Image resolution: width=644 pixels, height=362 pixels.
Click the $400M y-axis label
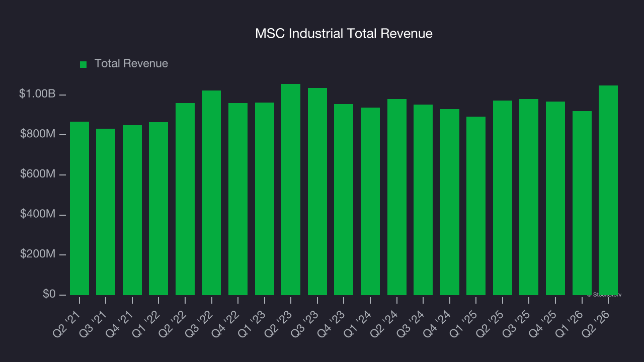pos(37,214)
